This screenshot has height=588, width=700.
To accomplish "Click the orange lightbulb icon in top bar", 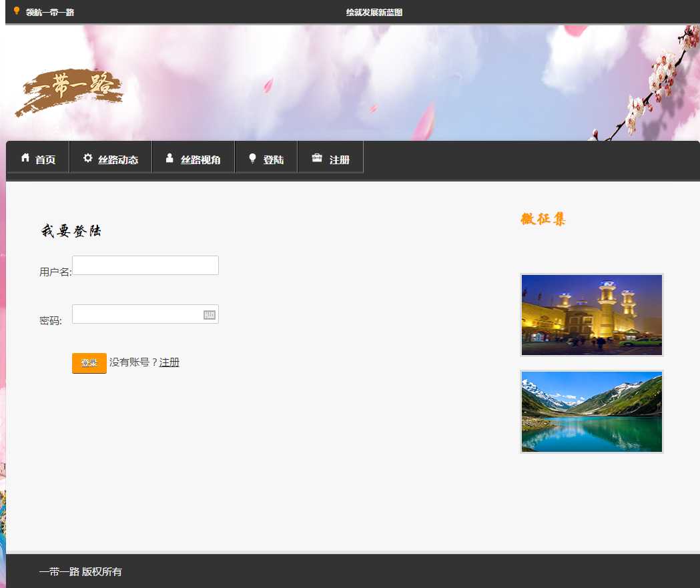I will (x=17, y=11).
